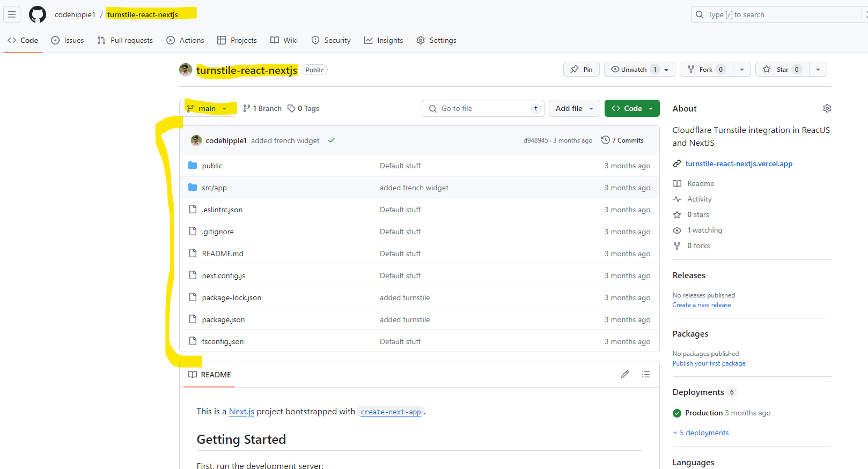Open the main branch selector dropdown
The width and height of the screenshot is (868, 469).
pyautogui.click(x=208, y=108)
